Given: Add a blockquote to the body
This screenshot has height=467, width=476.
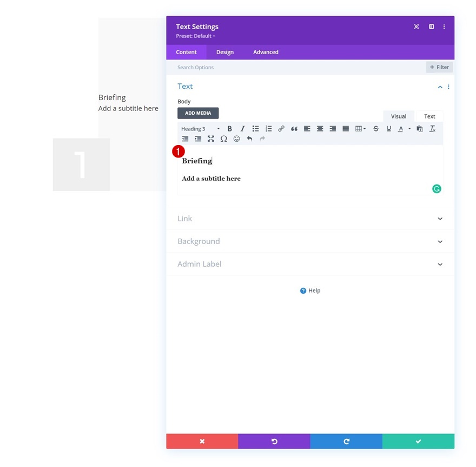Looking at the screenshot, I should (x=294, y=129).
